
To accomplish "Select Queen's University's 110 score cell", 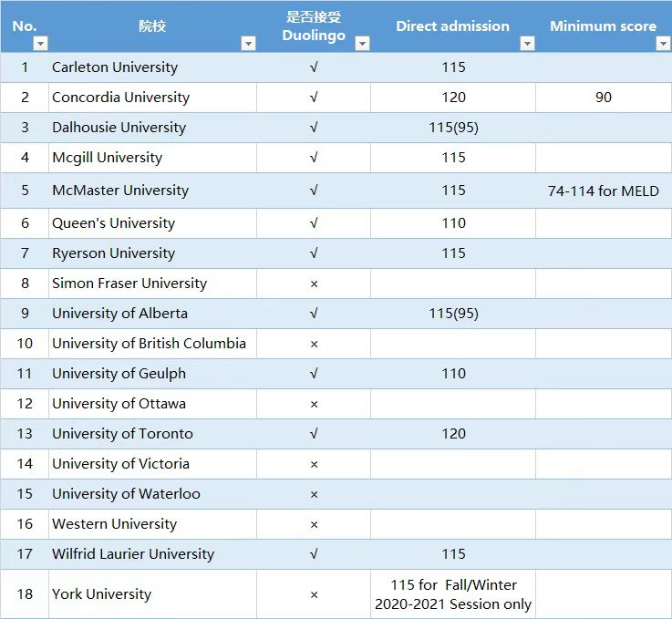I will point(453,223).
